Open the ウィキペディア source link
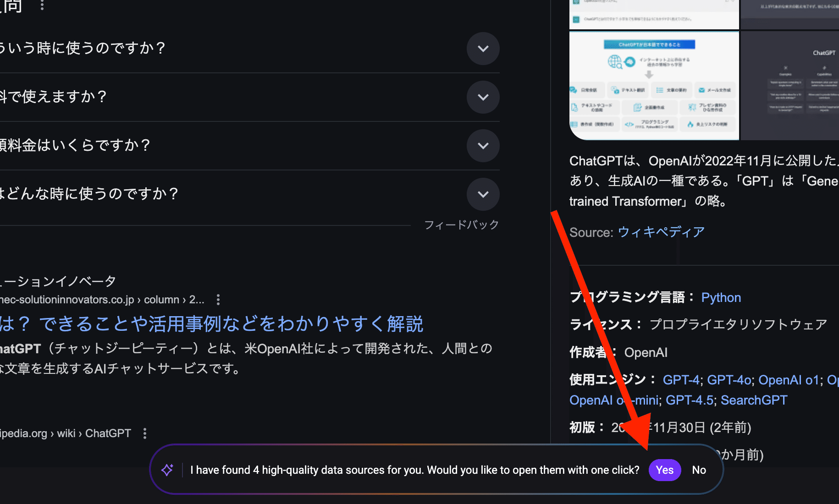Viewport: 839px width, 504px height. coord(661,232)
